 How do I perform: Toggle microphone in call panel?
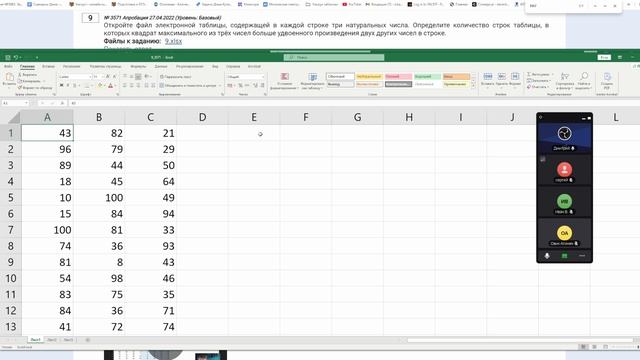(x=547, y=256)
